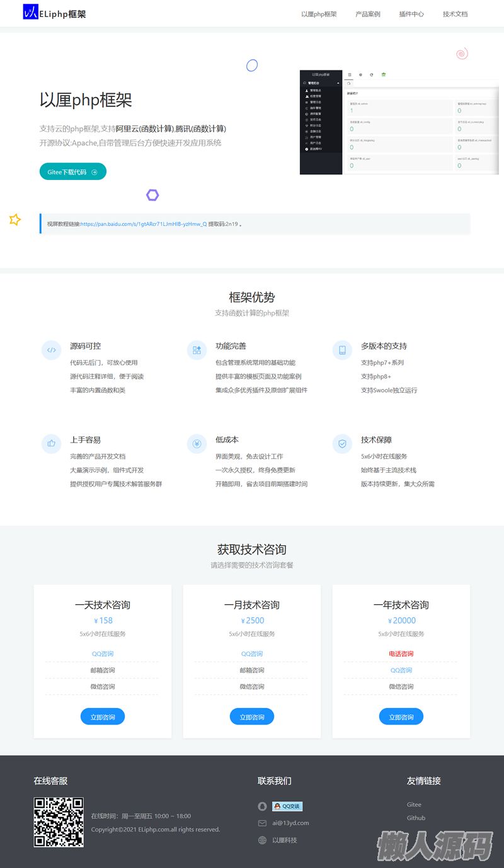Select QQ咨询 in the 一年技术咨询 card
The height and width of the screenshot is (868, 504).
(401, 670)
